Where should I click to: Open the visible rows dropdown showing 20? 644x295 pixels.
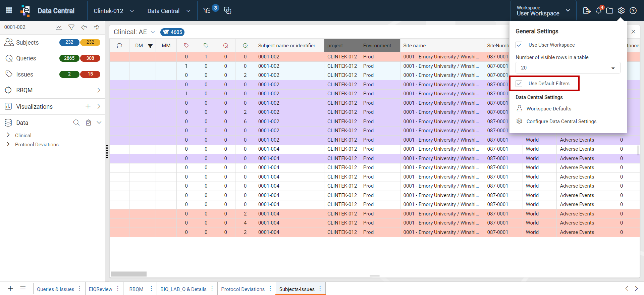568,68
